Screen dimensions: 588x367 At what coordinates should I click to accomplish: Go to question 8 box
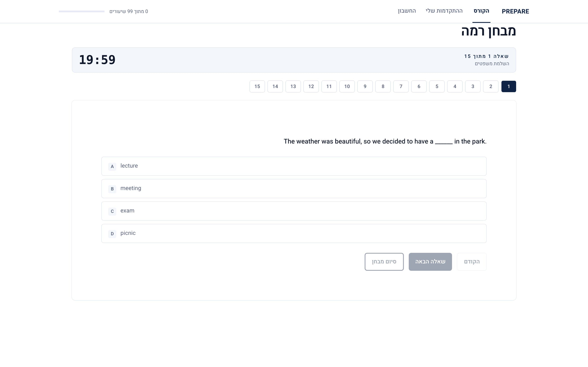[x=383, y=86]
